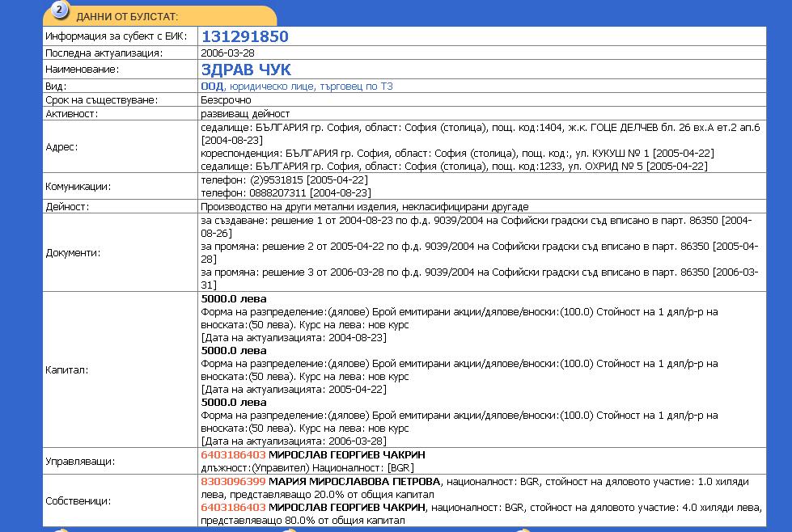Click owner ID 8303096399
This screenshot has height=532, width=792.
tap(233, 482)
